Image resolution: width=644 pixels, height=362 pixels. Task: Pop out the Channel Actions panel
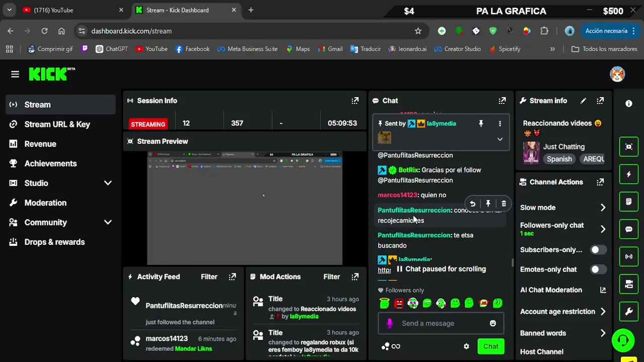point(600,182)
